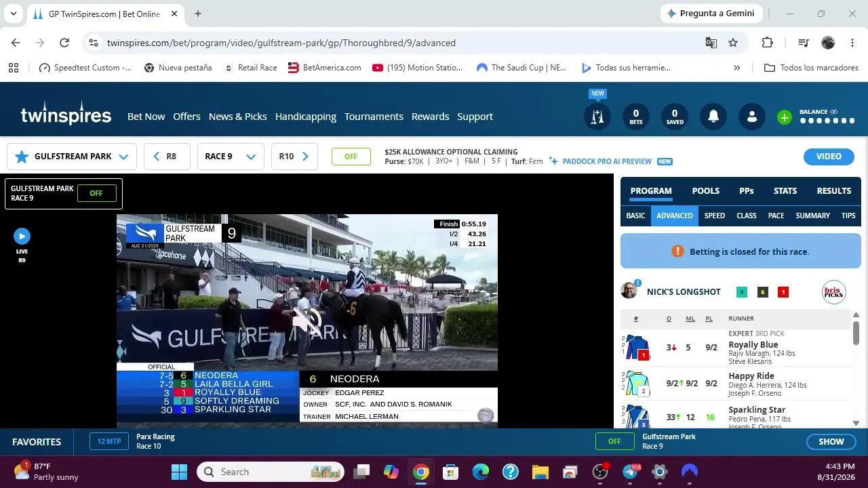Bookmark this page with the star
Screen dimensions: 868x488
click(x=733, y=43)
